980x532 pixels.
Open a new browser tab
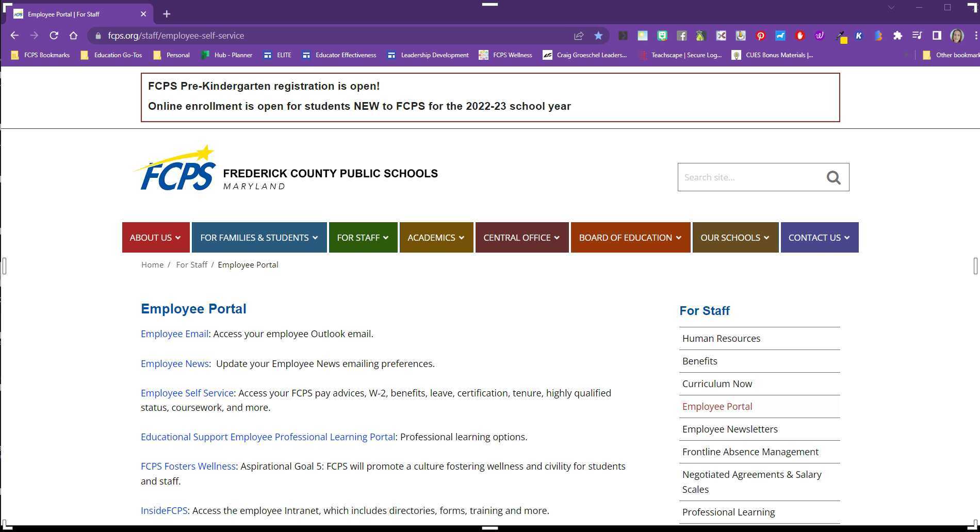pyautogui.click(x=167, y=14)
